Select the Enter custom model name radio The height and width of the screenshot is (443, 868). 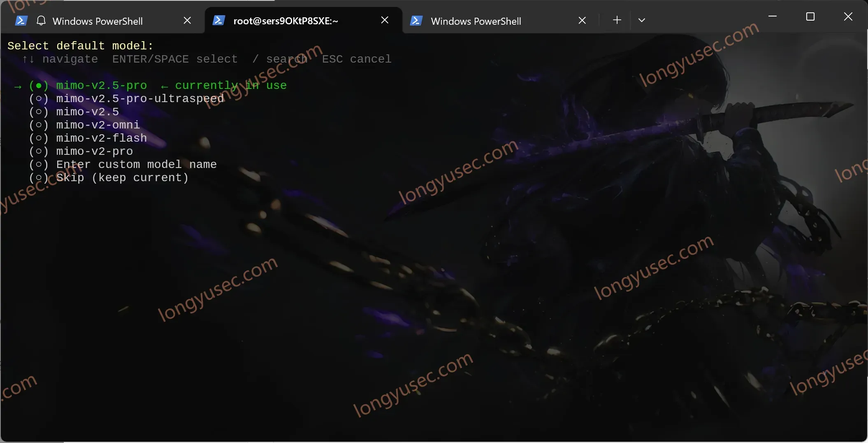coord(39,165)
